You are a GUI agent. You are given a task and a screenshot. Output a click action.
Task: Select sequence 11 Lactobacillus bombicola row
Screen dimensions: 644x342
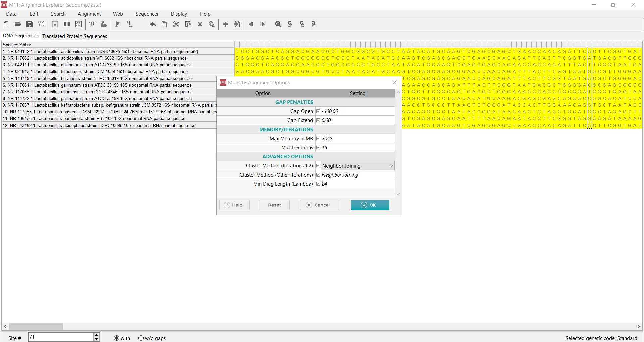pyautogui.click(x=109, y=118)
